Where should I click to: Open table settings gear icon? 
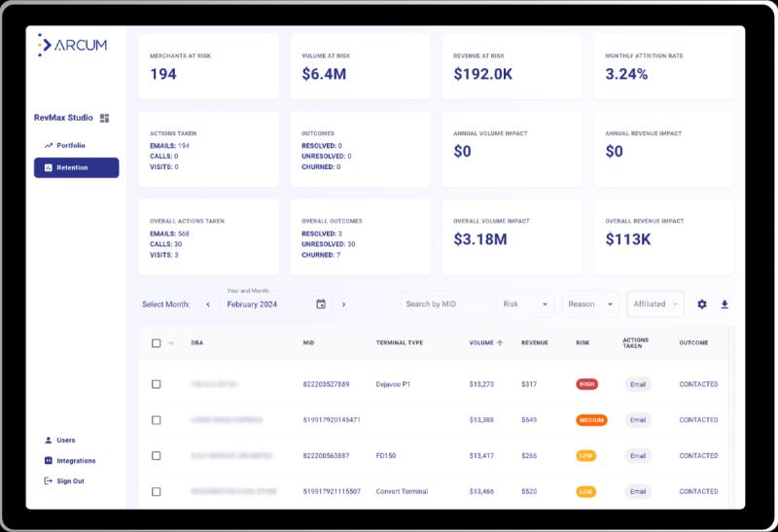pyautogui.click(x=702, y=304)
